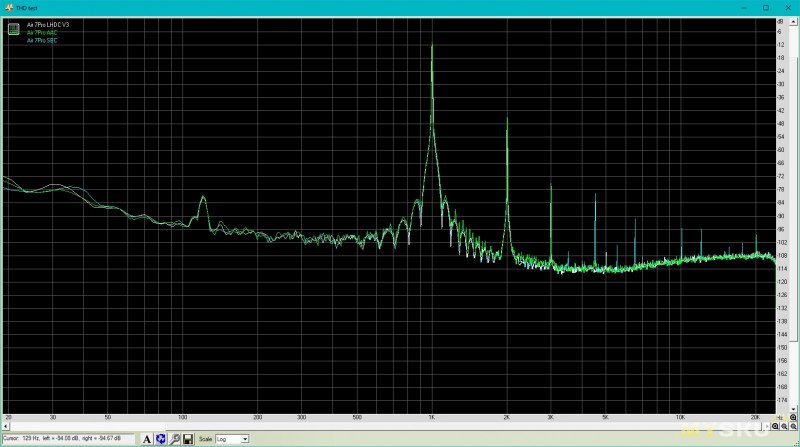Select the Air 7Pro LHDC V3 legend entry
This screenshot has height=447, width=800.
point(48,24)
